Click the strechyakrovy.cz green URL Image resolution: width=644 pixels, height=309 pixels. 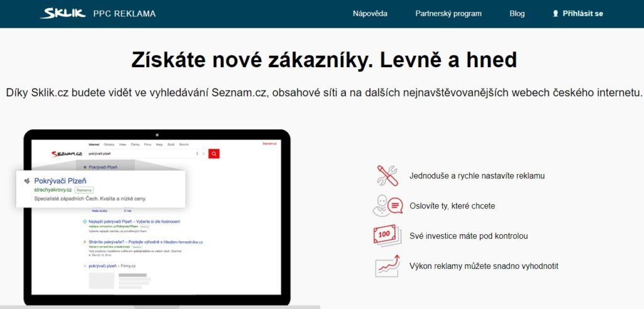(53, 189)
